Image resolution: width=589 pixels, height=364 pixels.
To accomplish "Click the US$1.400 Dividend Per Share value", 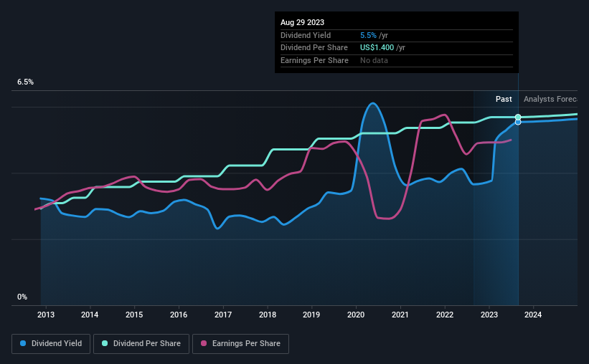I will coord(377,48).
